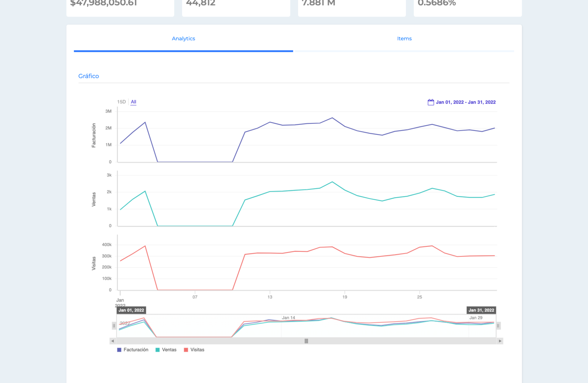The height and width of the screenshot is (383, 588).
Task: Select the All range option
Action: point(133,102)
